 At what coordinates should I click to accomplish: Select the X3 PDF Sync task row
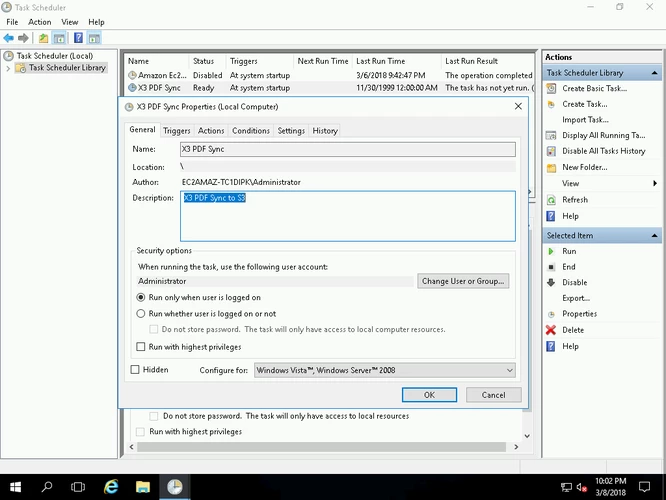tap(330, 88)
